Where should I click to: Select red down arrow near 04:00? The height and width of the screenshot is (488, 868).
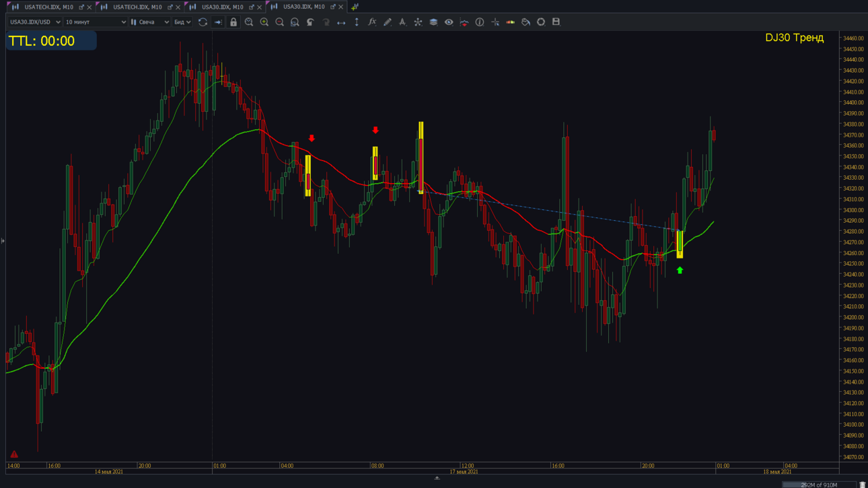312,138
